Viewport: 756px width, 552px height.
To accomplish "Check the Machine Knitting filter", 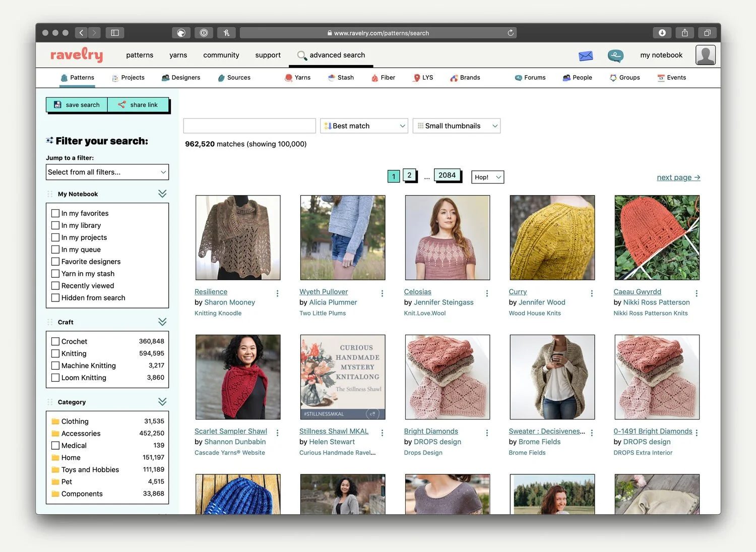I will 55,365.
